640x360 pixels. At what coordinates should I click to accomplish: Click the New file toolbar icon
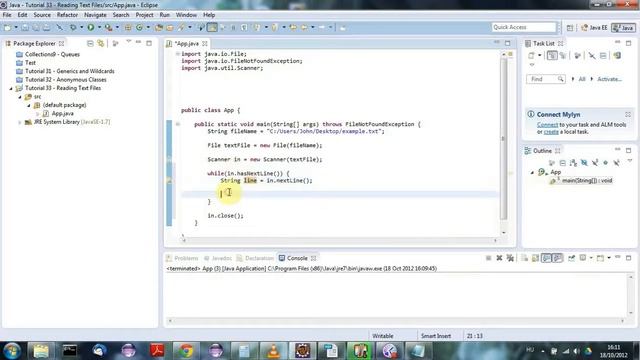point(7,27)
